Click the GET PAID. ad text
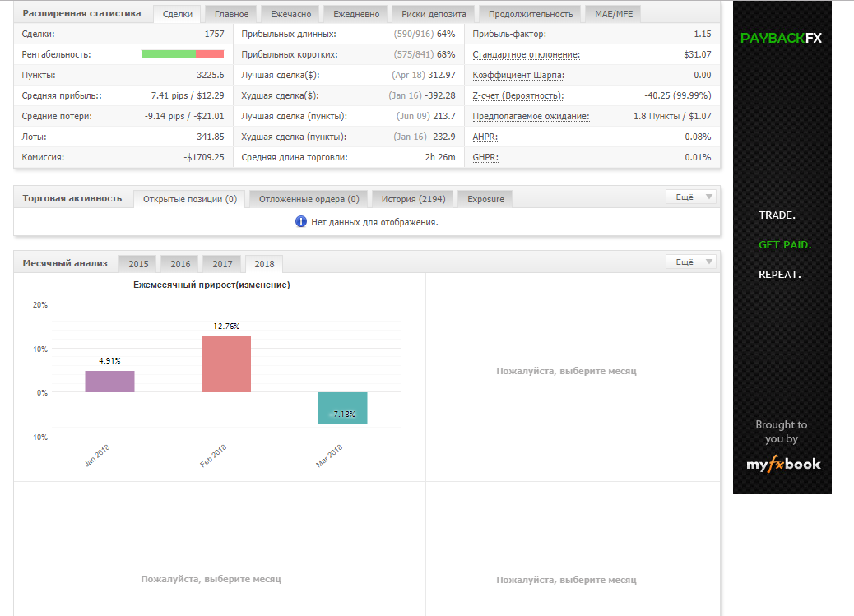 (x=785, y=245)
